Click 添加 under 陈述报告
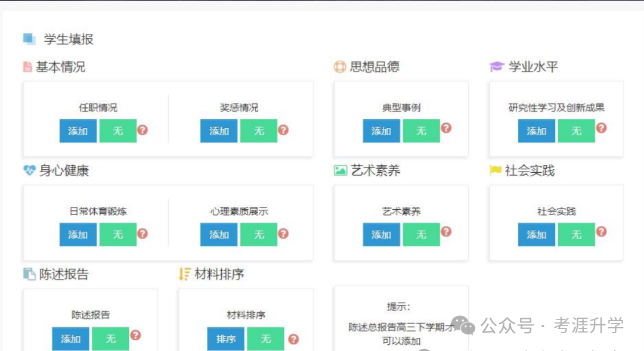Screen dimensions: 644x351 (x=70, y=338)
